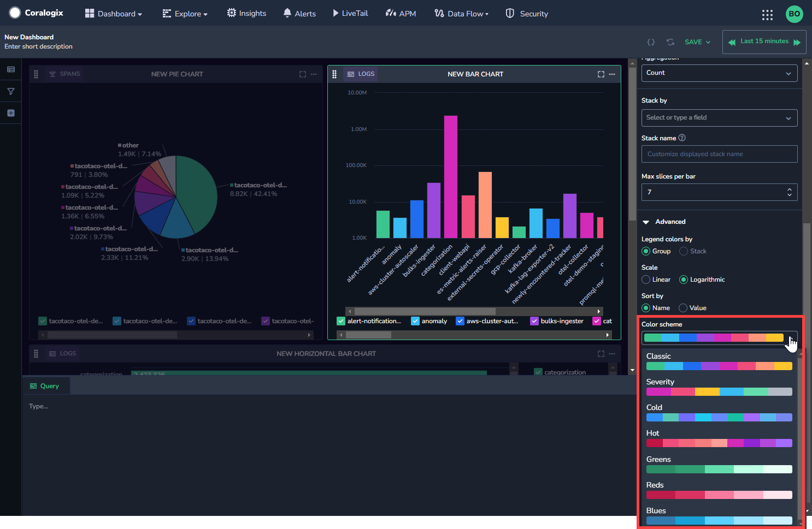Open the left sidebar list panel icon
Screen dimensions: 812x529
click(11, 69)
